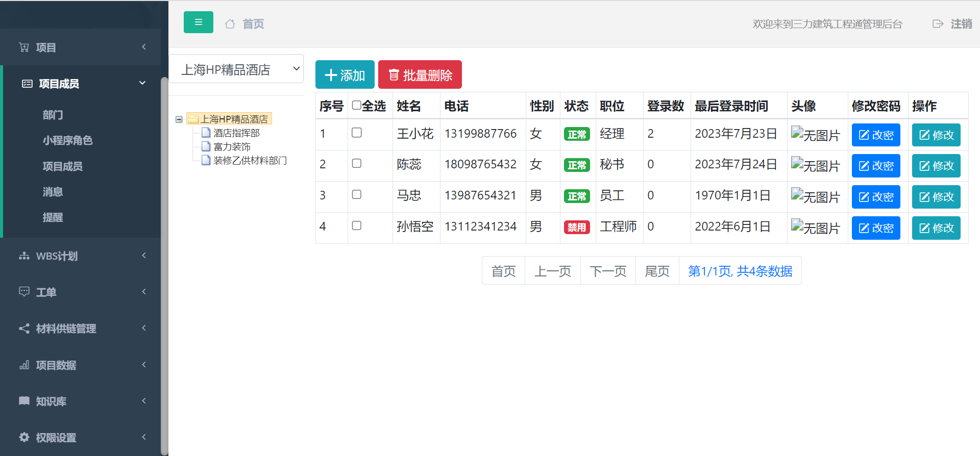Select 酒店指挥部 in the department tree
This screenshot has width=980, height=456.
pos(236,133)
